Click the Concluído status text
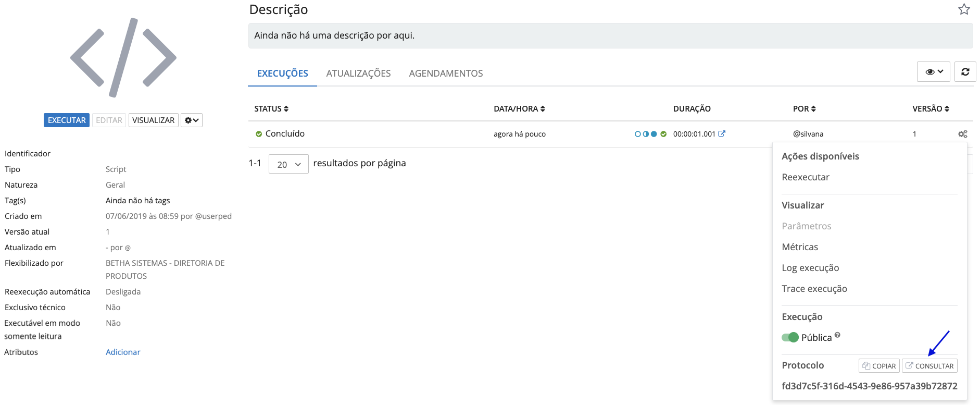 pos(285,134)
